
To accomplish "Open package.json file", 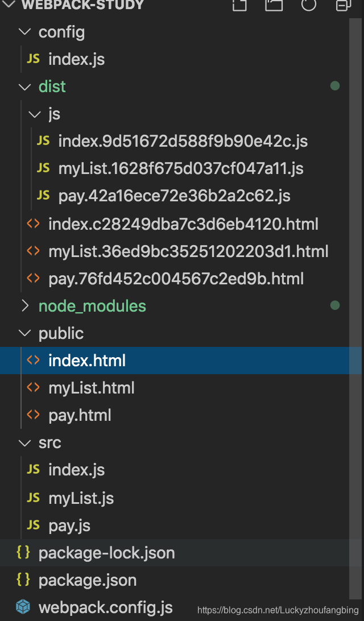I will coord(88,580).
